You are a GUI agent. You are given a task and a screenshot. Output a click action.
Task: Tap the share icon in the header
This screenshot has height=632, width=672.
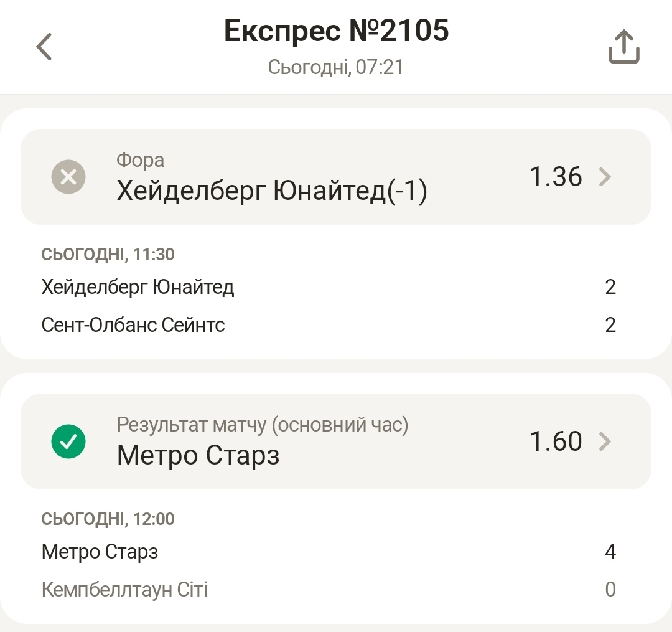pyautogui.click(x=623, y=47)
